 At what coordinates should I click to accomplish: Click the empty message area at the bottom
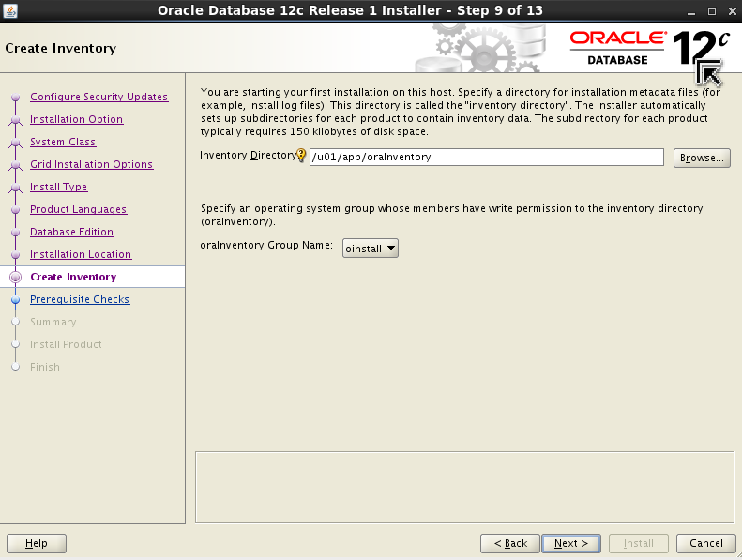(464, 487)
